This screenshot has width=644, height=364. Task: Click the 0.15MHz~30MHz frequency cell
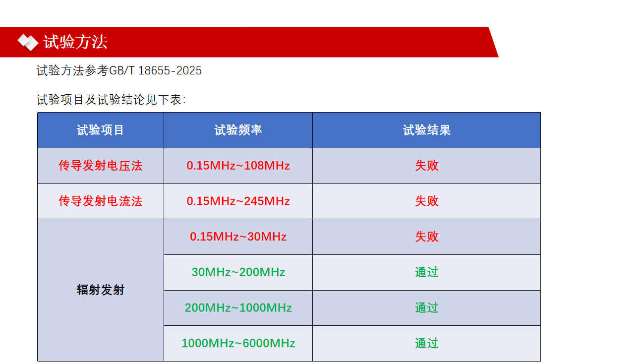(238, 237)
